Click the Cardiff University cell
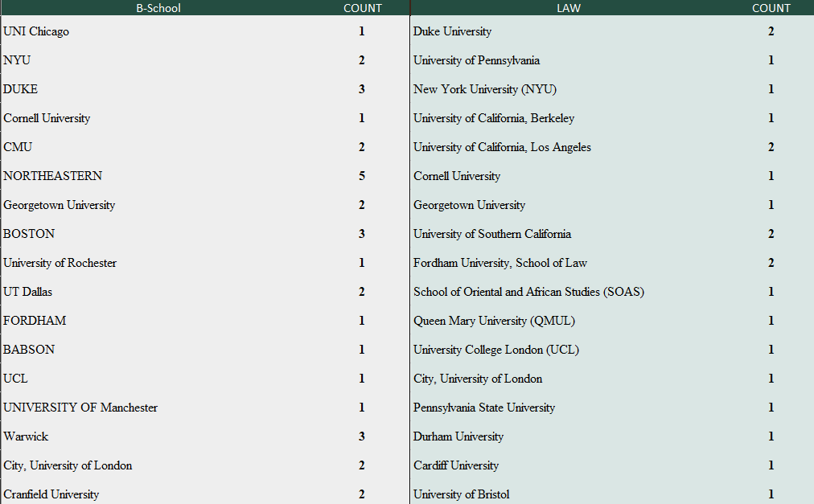 [x=456, y=465]
